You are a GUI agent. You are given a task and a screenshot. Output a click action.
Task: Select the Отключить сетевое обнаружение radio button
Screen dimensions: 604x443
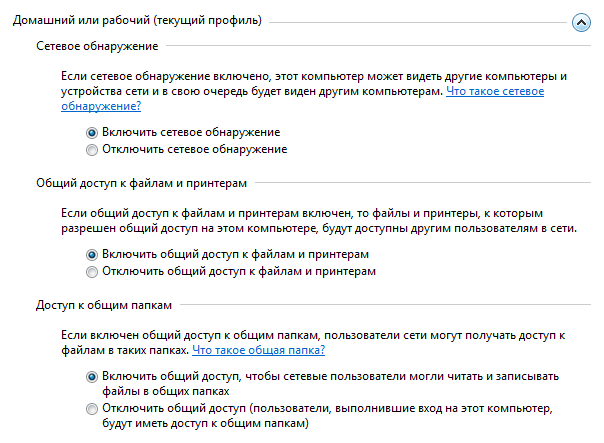coord(92,149)
